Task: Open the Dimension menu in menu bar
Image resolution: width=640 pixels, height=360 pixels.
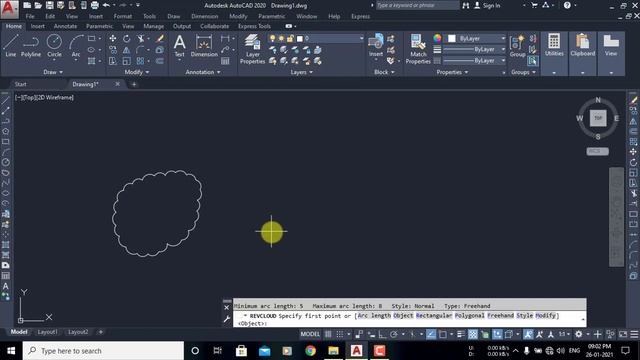Action: point(204,16)
